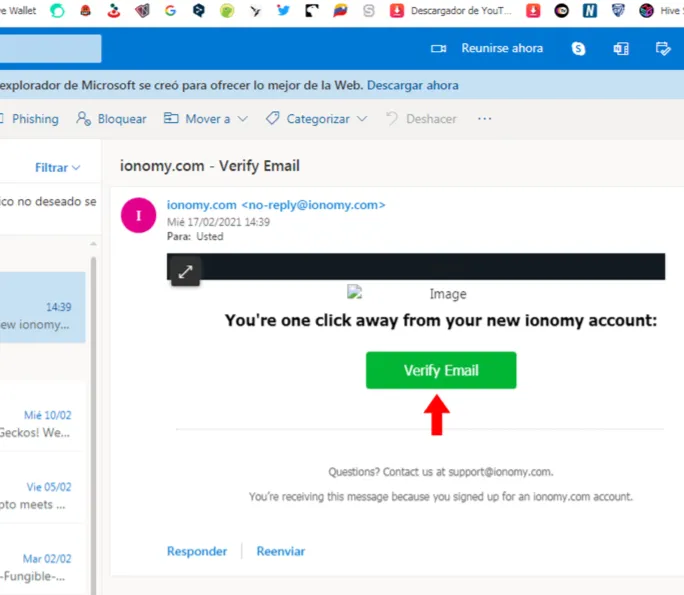Click the message list scrollbar
The image size is (684, 595).
click(x=93, y=425)
